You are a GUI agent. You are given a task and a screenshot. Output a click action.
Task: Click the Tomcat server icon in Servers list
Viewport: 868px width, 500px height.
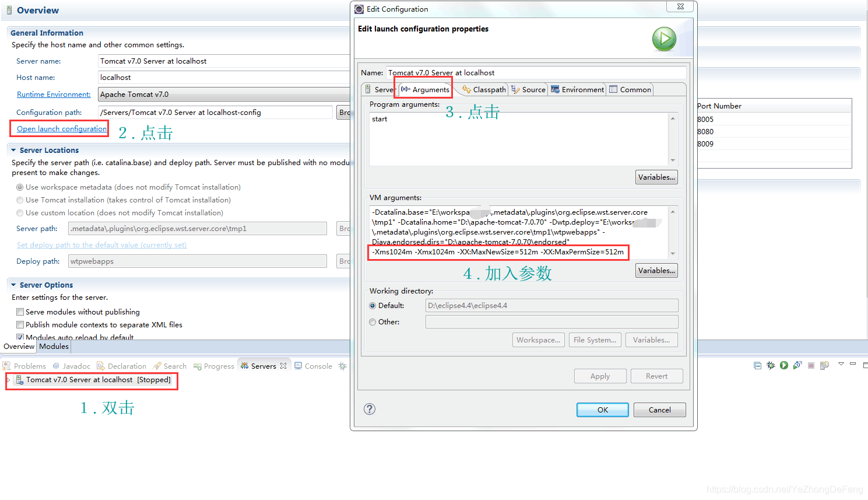pyautogui.click(x=19, y=380)
